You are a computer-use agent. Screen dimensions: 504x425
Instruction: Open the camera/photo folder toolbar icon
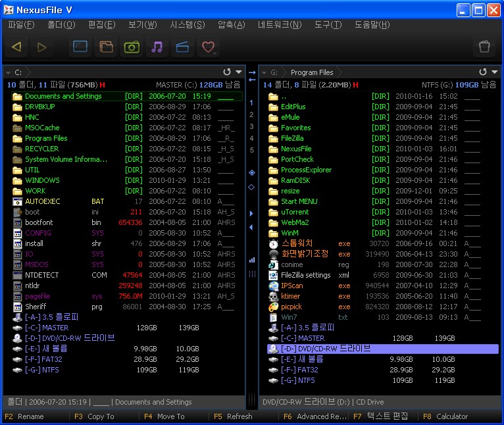click(132, 47)
